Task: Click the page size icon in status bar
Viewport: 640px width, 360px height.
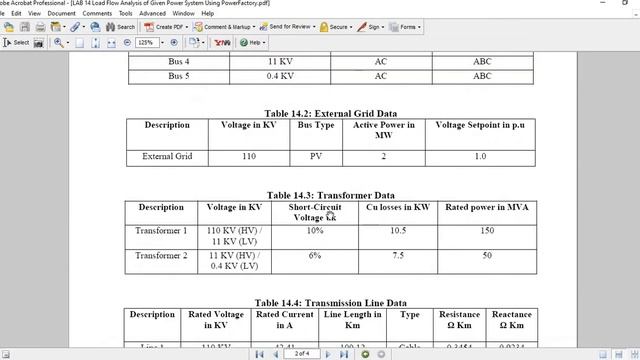Action: [x=5, y=355]
